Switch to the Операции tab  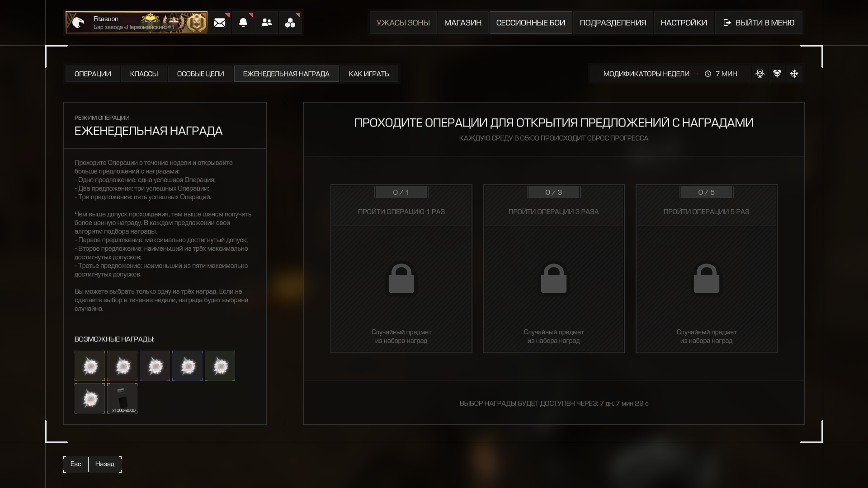(93, 74)
